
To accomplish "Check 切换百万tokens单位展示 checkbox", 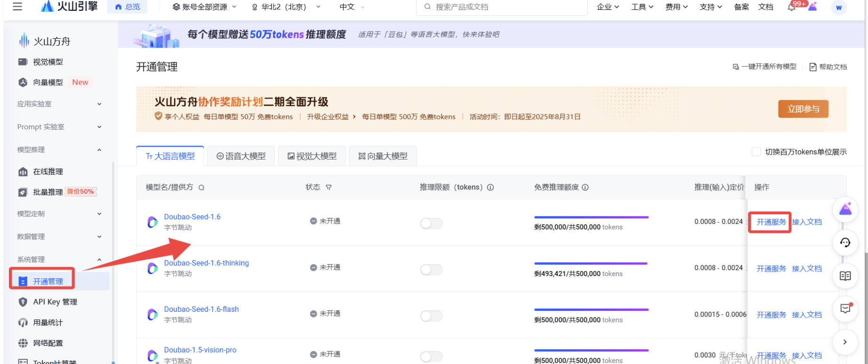I will pos(756,152).
